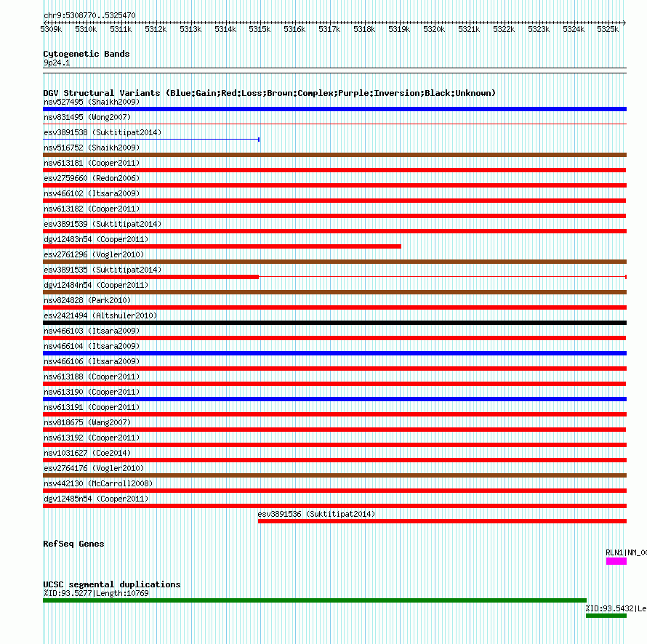The width and height of the screenshot is (647, 644).
Task: Select the nsv831495 (Wong2007) variant label
Action: pyautogui.click(x=87, y=117)
